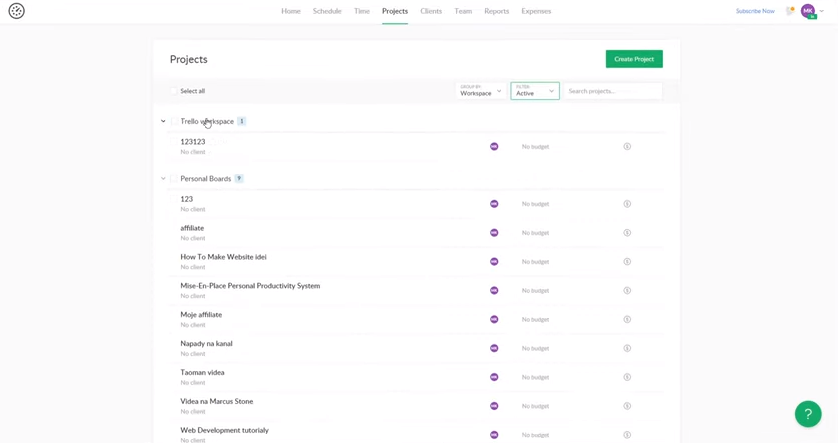Collapse the Personal Boards group chevron

click(163, 179)
